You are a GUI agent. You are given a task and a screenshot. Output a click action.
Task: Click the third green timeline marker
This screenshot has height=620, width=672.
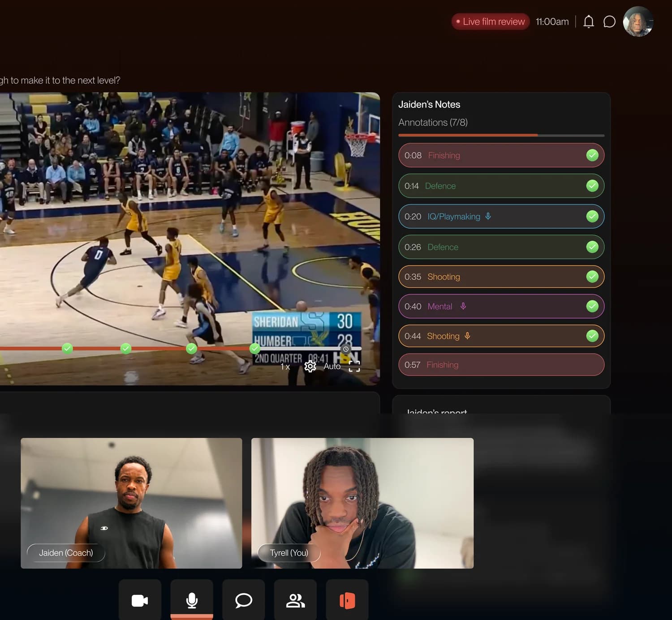(191, 348)
